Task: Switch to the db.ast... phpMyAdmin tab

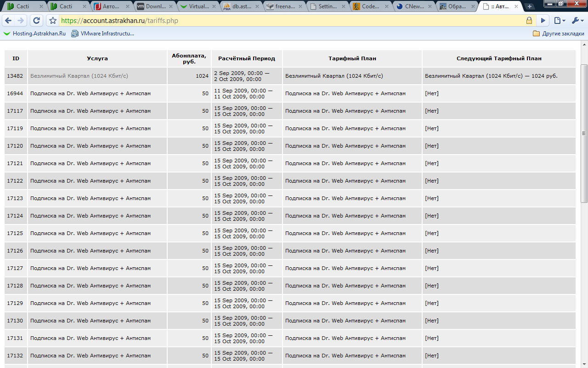Action: [x=240, y=6]
